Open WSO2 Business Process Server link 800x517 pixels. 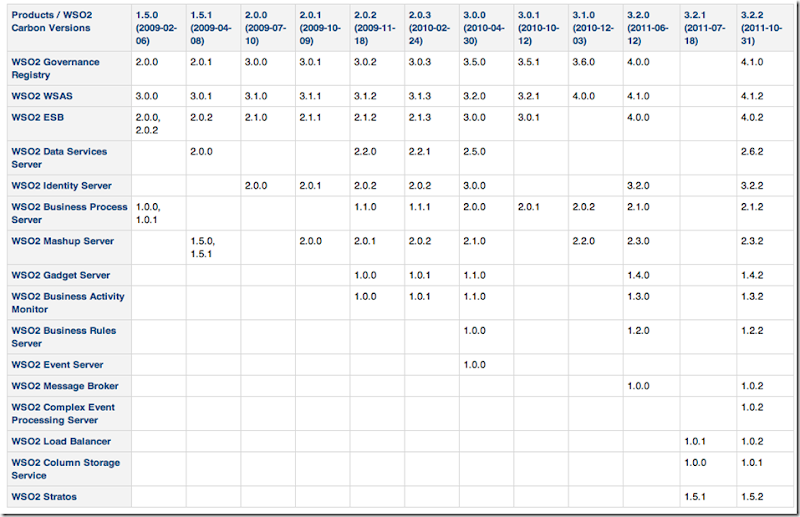pos(69,213)
